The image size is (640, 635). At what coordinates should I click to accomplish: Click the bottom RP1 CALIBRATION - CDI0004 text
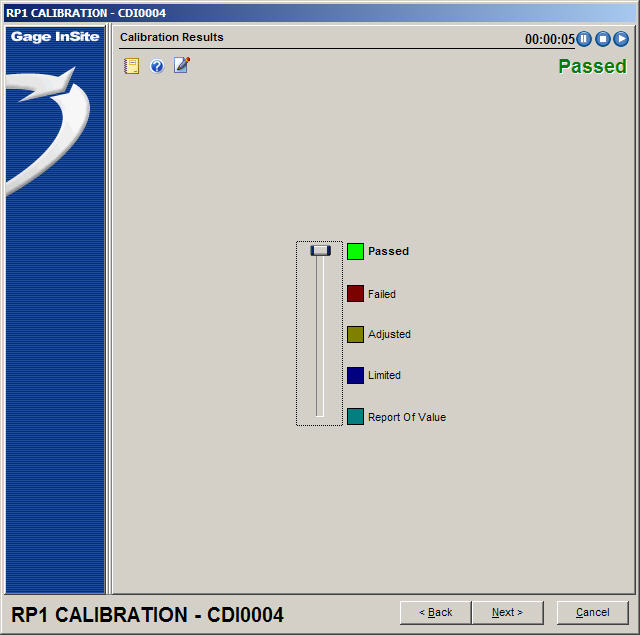[147, 615]
